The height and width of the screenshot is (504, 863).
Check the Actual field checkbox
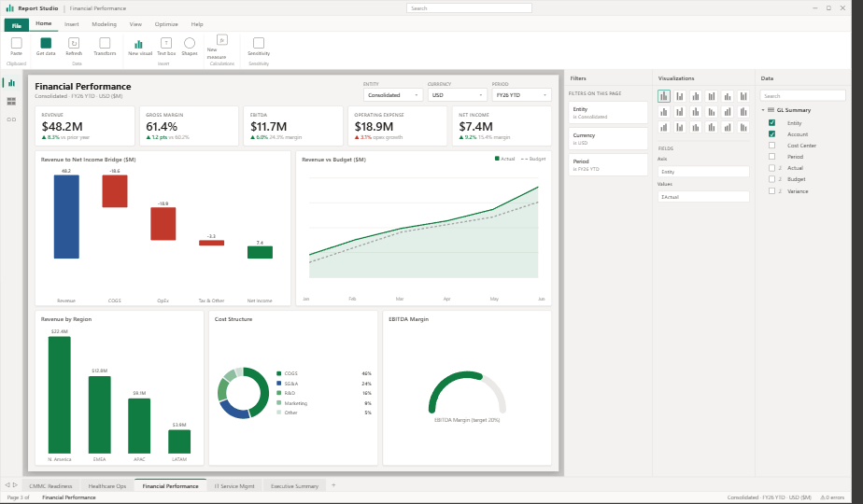click(771, 168)
